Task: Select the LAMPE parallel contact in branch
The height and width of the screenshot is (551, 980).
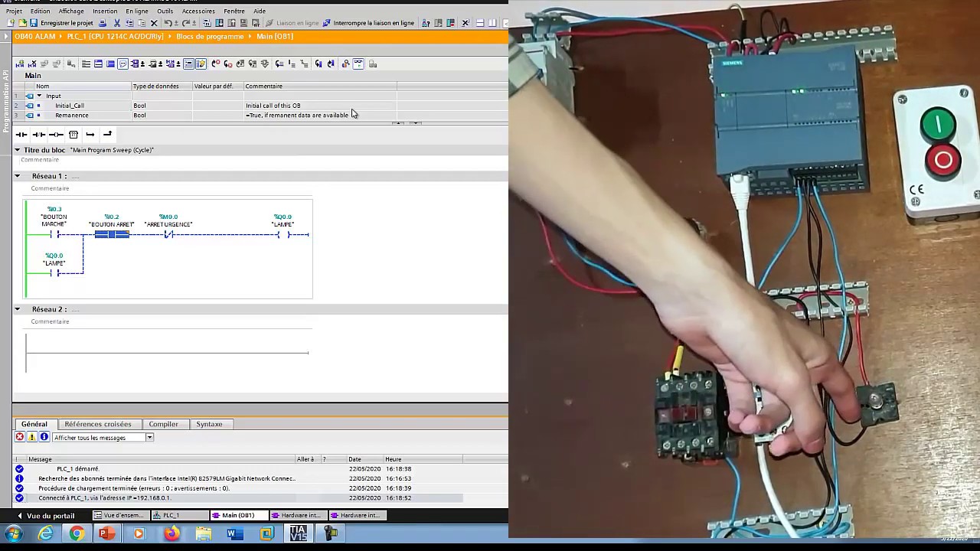Action: [x=54, y=272]
